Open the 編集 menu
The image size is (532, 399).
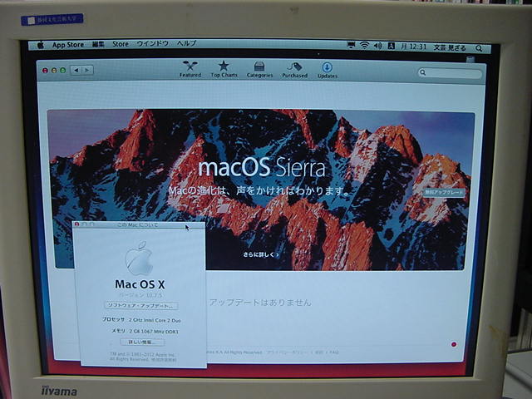tap(98, 44)
